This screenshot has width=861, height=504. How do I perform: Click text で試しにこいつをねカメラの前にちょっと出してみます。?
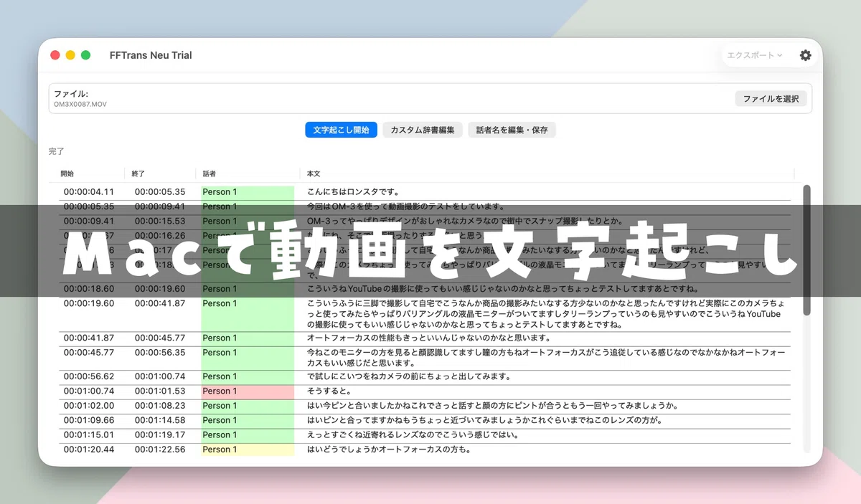(409, 376)
